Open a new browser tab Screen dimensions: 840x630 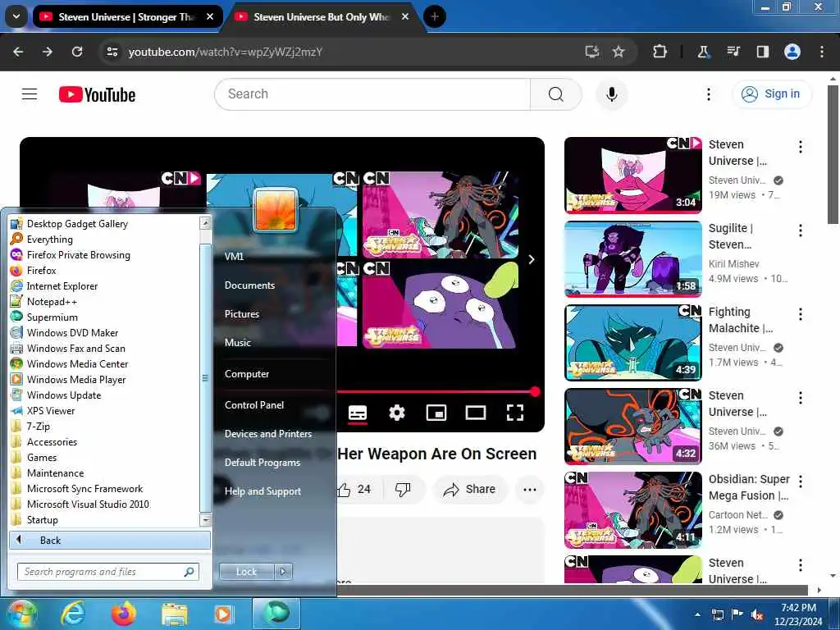coord(435,16)
